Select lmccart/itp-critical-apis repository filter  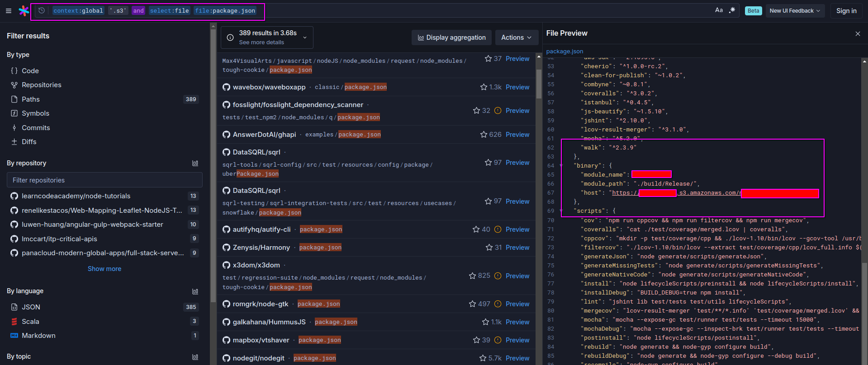104,239
